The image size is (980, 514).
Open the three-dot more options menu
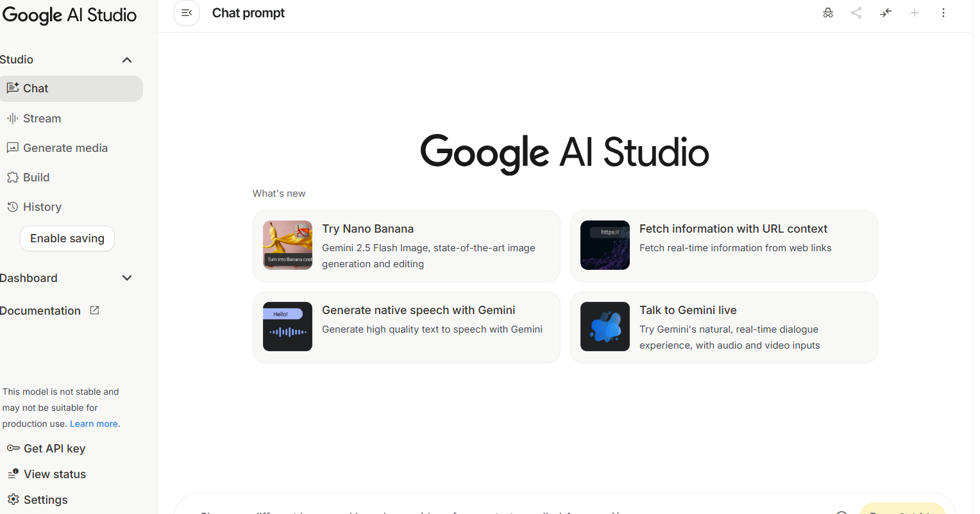pos(943,13)
